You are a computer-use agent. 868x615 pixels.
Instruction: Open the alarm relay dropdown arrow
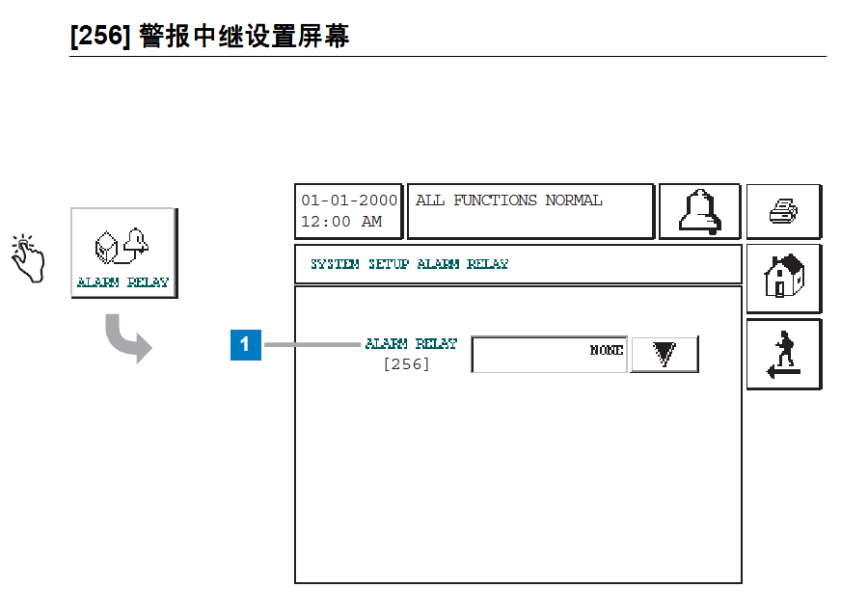click(664, 355)
